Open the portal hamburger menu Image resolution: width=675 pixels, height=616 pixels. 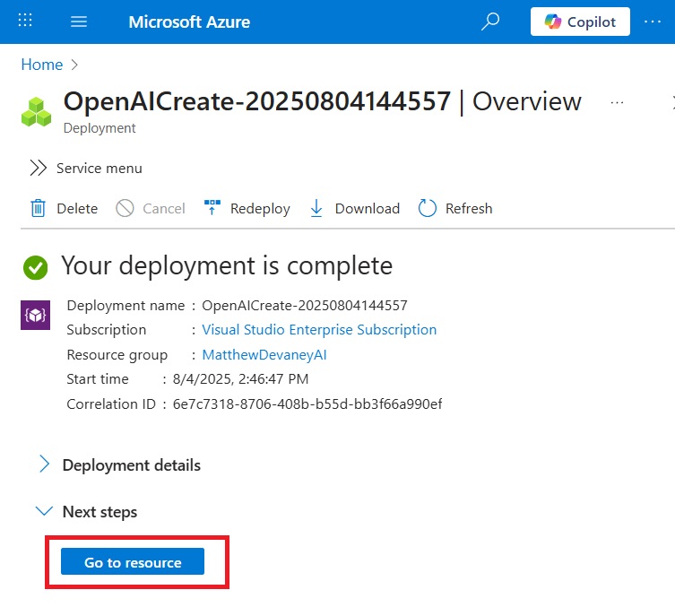coord(79,22)
